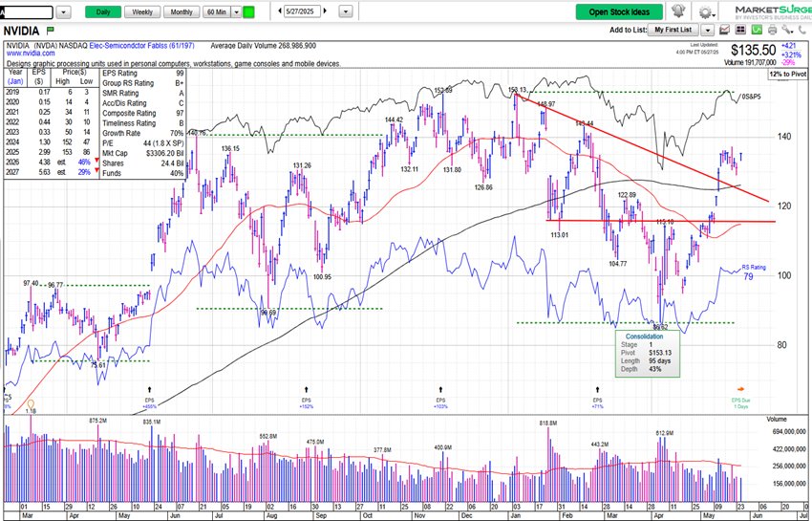Click the chart view icon near Add to List
812x521 pixels.
coord(724,30)
